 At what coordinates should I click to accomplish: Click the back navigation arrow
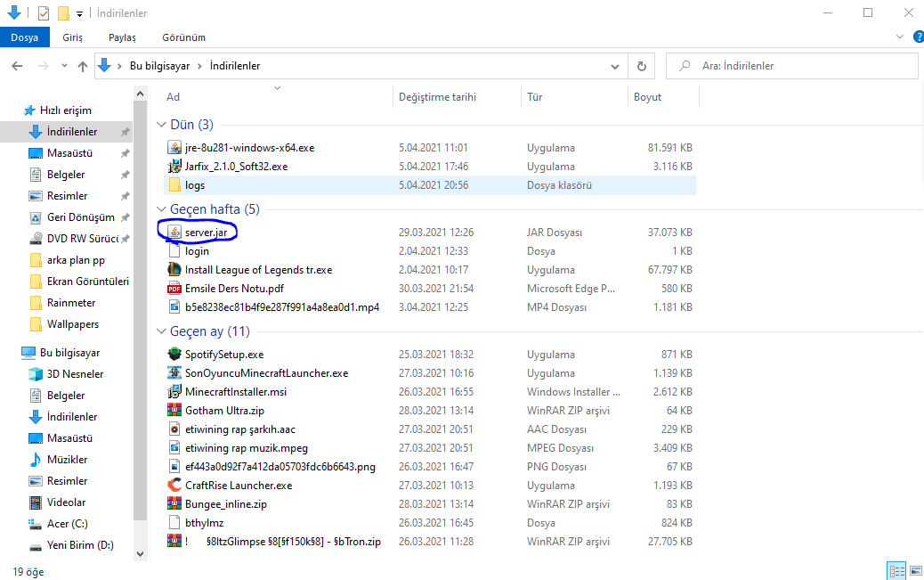click(x=17, y=66)
